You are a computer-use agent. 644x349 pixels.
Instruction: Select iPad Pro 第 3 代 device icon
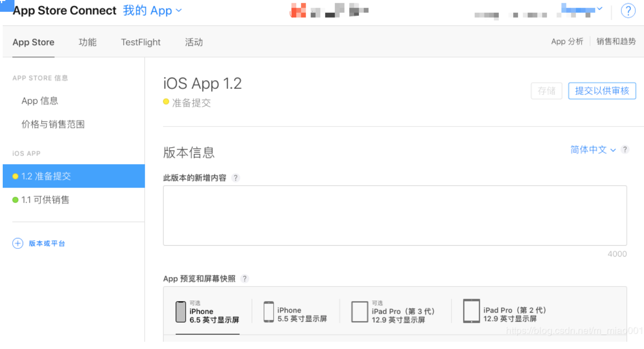click(x=360, y=312)
